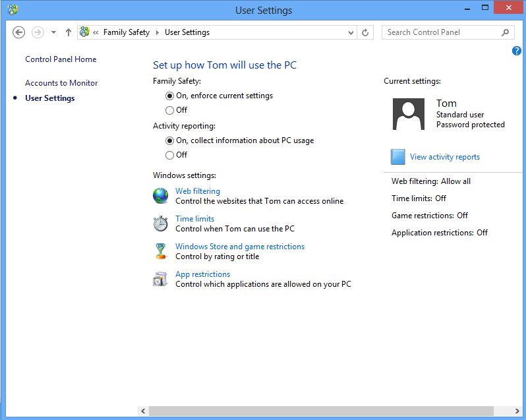Open Web filtering link
The width and height of the screenshot is (526, 420).
(x=198, y=191)
